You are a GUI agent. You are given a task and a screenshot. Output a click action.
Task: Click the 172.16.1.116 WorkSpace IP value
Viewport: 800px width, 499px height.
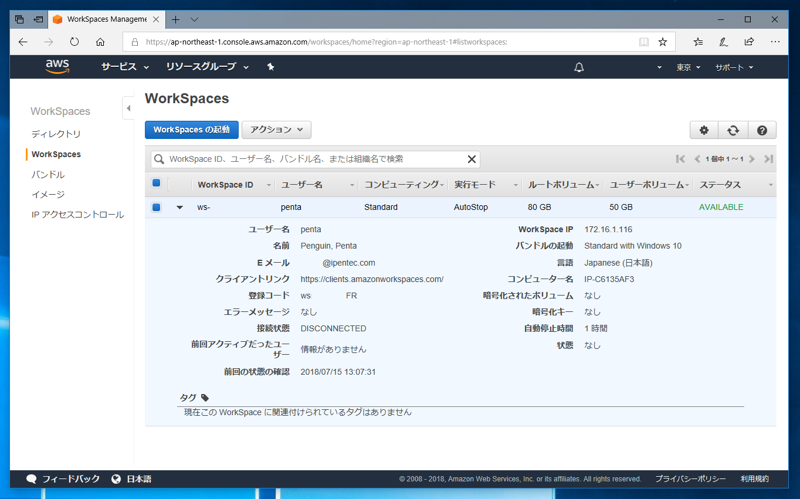click(608, 230)
